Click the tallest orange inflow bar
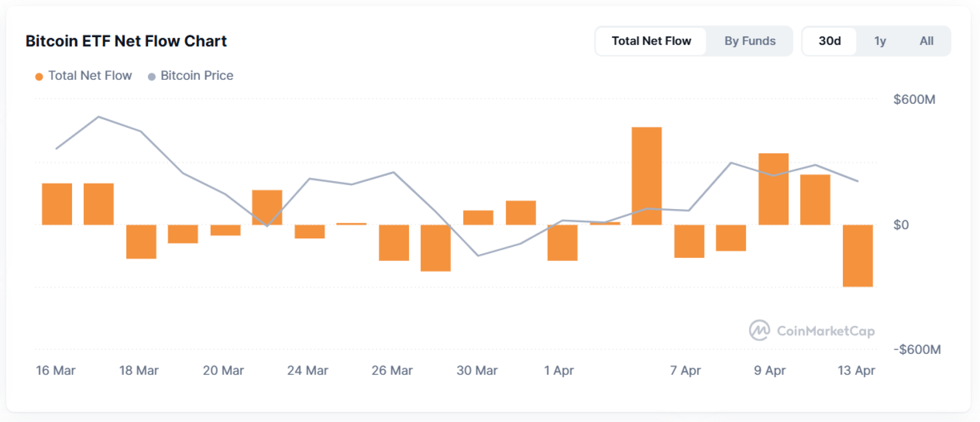The height and width of the screenshot is (422, 980). pos(647,176)
